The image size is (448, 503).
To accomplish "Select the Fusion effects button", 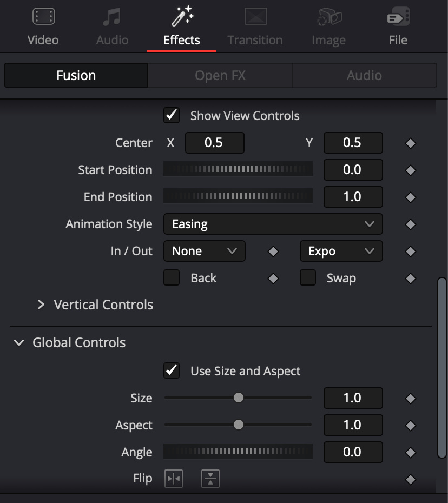I will click(76, 75).
